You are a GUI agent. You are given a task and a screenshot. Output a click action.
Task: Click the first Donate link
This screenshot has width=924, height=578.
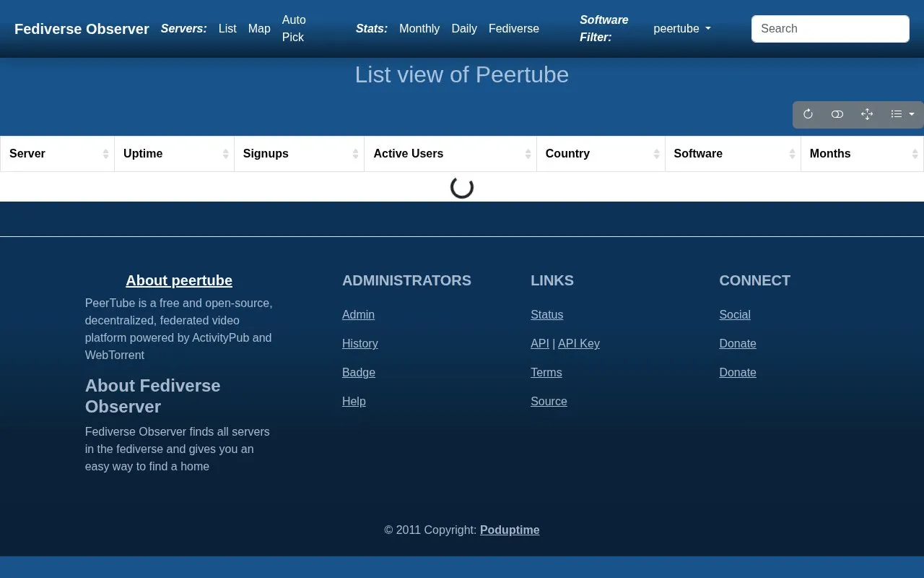[738, 344]
